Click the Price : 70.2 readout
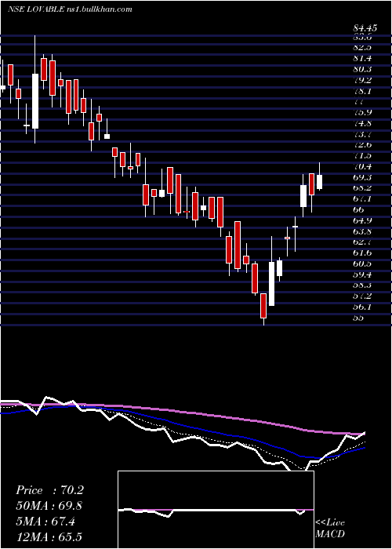 (x=49, y=490)
